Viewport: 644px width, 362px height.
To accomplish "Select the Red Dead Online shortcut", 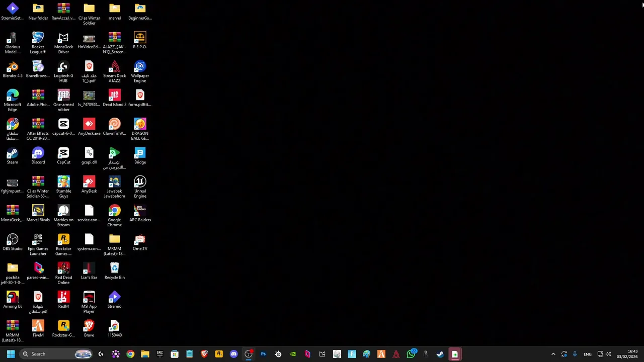I will (63, 274).
